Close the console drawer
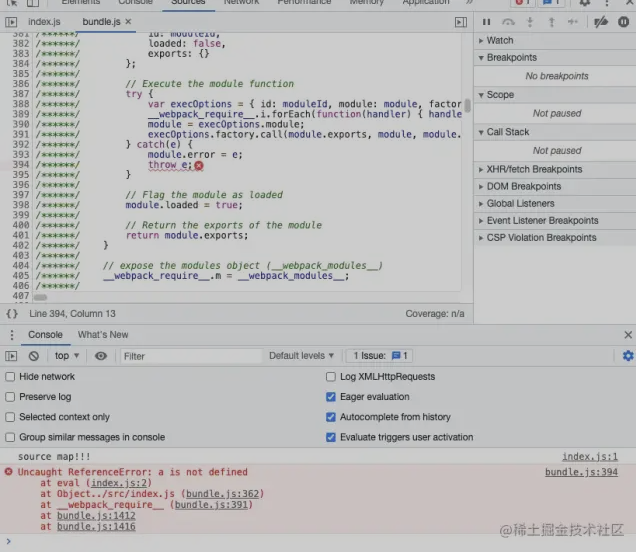Screen dimensions: 636x552 [628, 335]
